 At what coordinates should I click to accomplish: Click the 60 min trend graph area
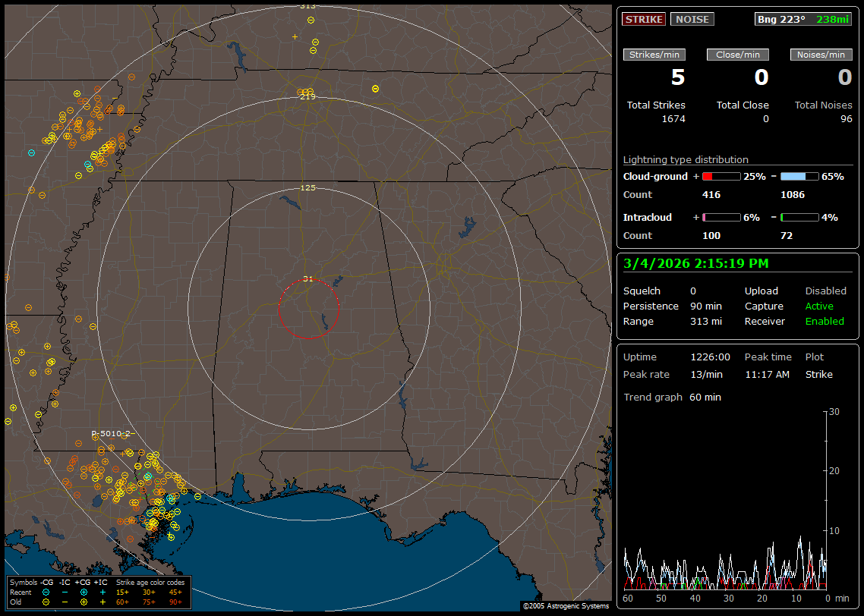pos(725,499)
